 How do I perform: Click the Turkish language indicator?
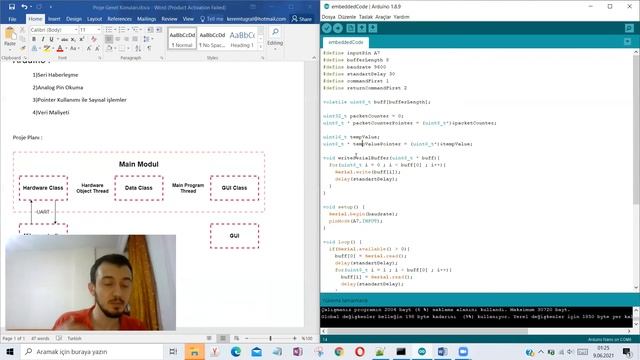click(74, 338)
